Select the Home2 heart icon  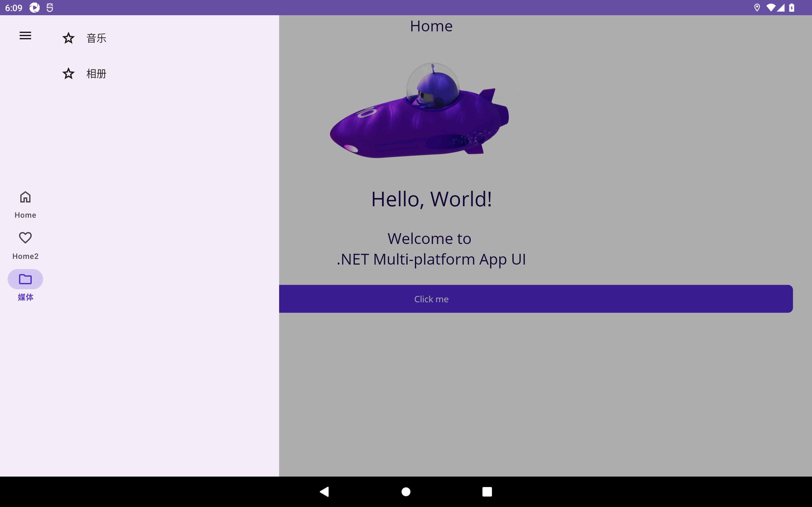click(25, 238)
